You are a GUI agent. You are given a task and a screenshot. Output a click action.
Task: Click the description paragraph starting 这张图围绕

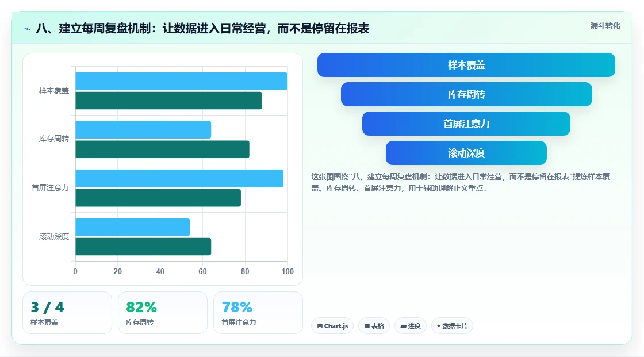[461, 182]
